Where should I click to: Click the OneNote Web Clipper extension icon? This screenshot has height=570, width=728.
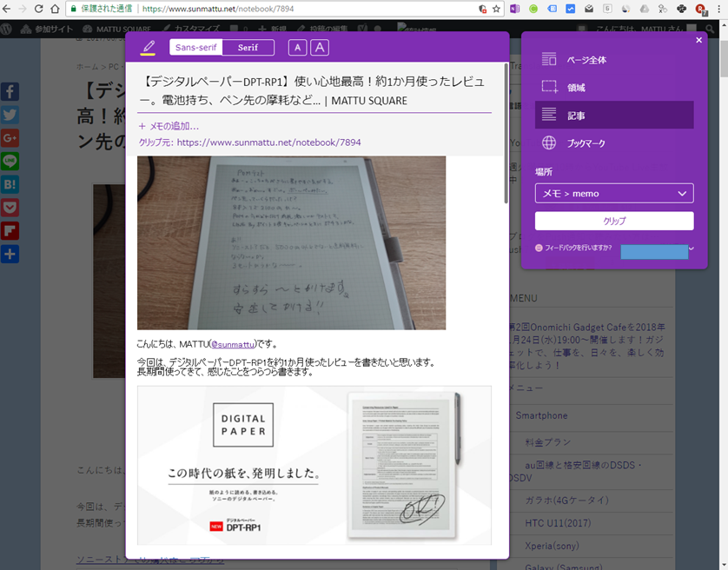pyautogui.click(x=515, y=9)
